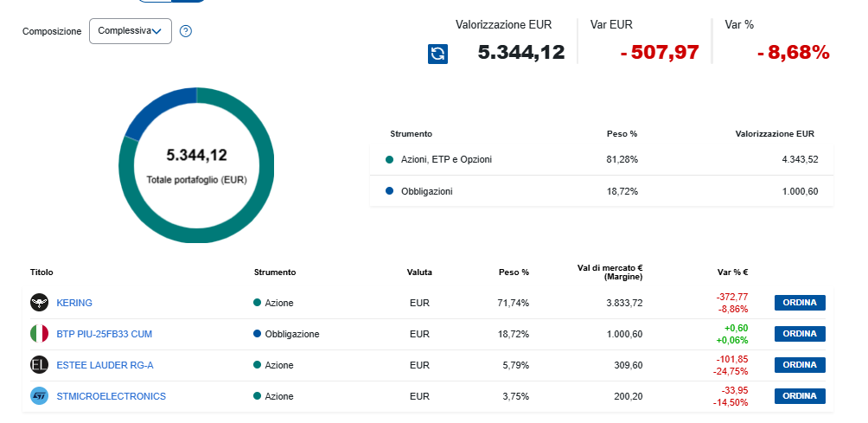
Task: Open the STMICROELECTRONICS link
Action: tap(111, 396)
